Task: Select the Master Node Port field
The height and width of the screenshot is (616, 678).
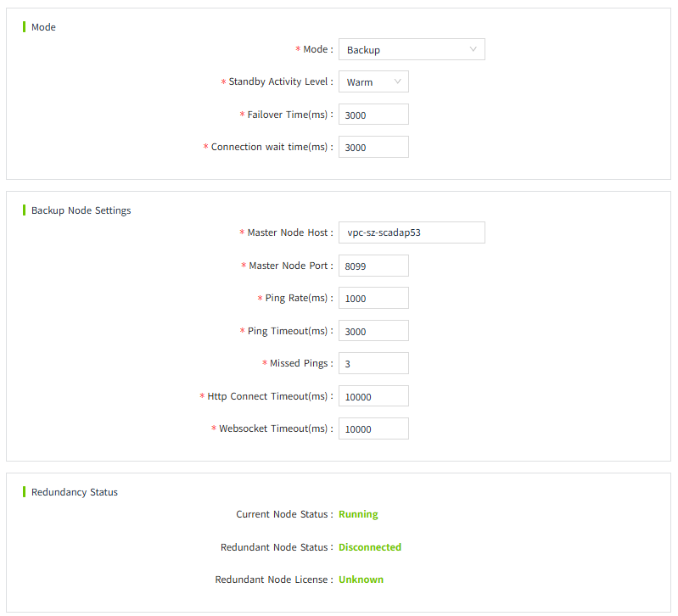Action: tap(373, 266)
